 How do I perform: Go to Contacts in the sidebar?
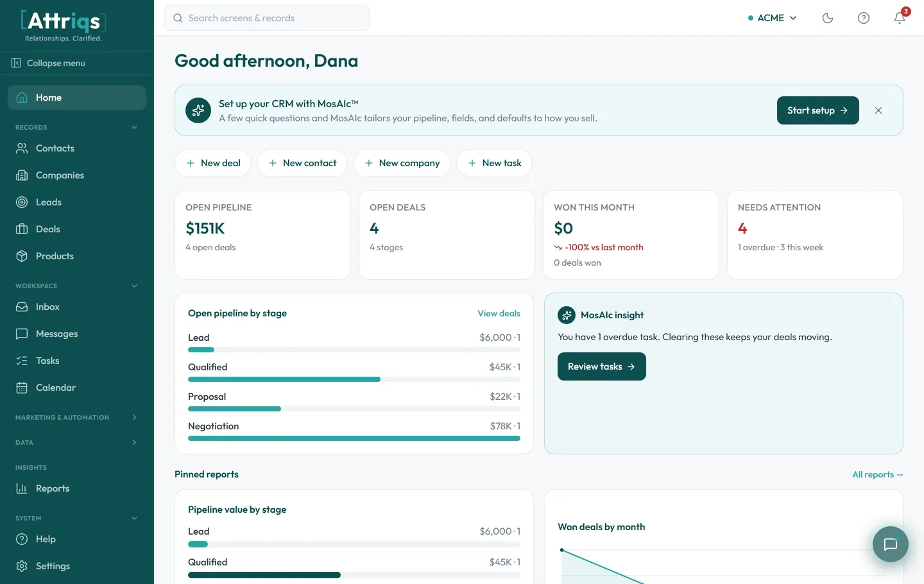coord(77,148)
